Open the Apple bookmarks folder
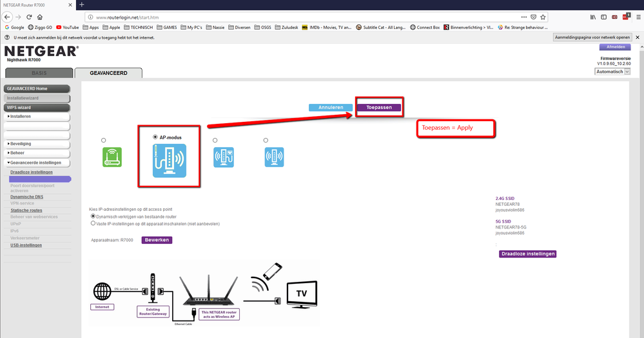Screen dimensions: 644x338 click(x=112, y=28)
